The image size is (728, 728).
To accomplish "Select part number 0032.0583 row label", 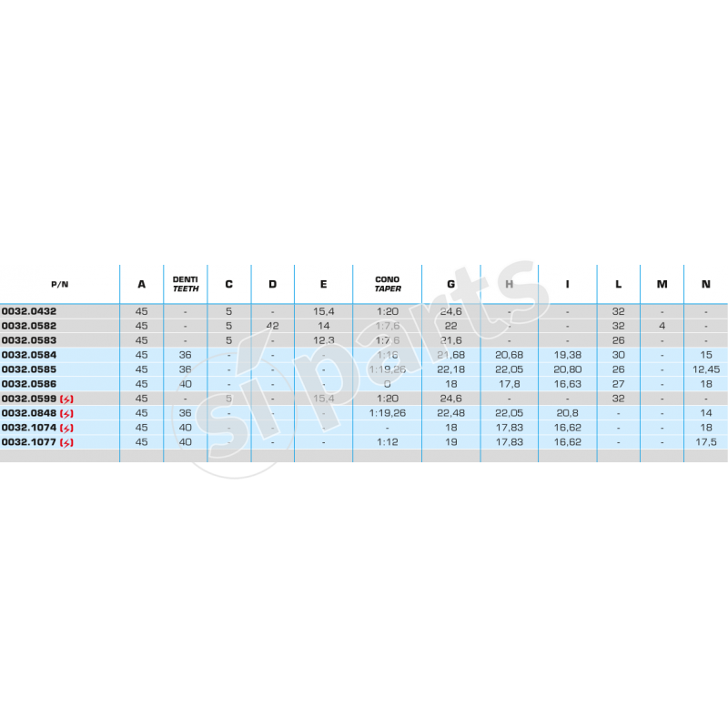I will [28, 340].
